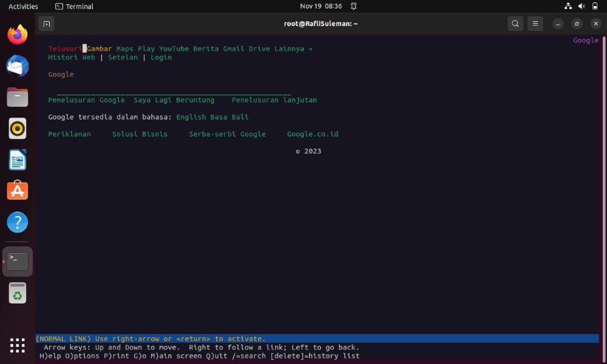Show Applications grid button

[x=18, y=345]
